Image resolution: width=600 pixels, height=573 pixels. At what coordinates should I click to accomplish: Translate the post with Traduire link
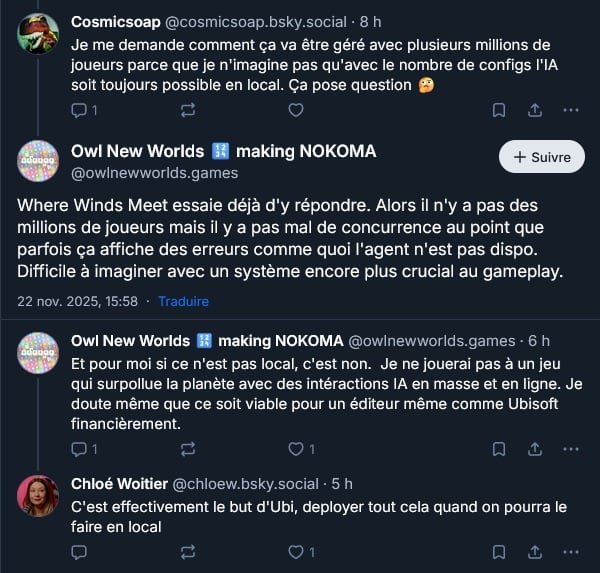click(184, 300)
